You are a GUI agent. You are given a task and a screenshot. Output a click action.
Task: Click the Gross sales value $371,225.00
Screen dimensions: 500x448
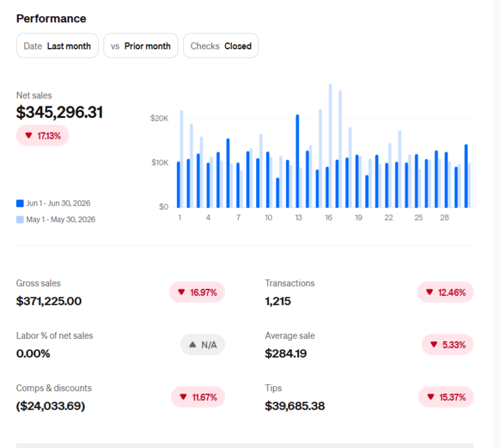pos(49,301)
